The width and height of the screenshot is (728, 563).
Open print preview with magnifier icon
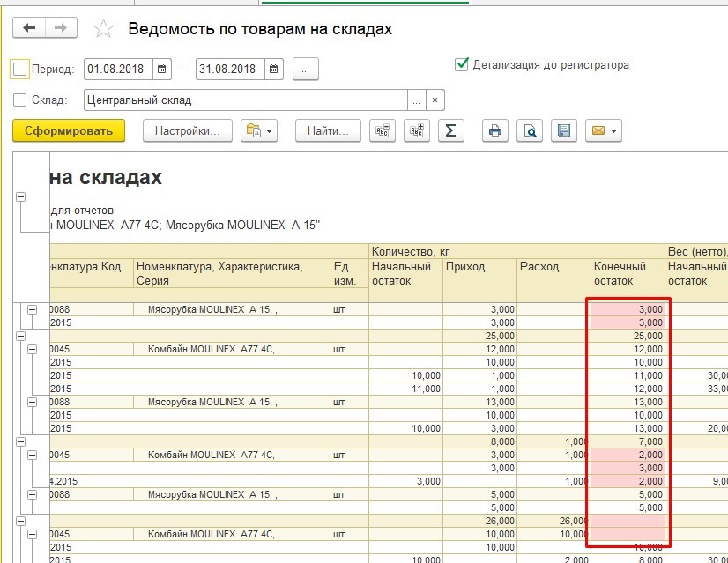point(530,131)
